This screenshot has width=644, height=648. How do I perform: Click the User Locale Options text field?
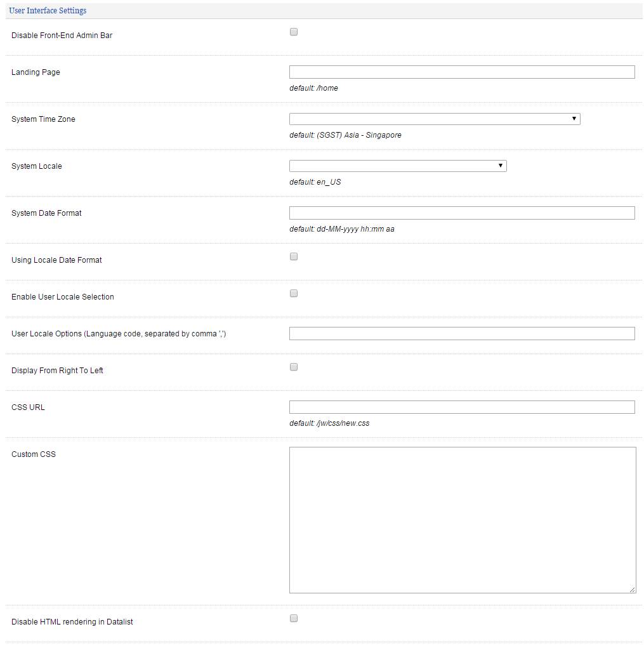(462, 334)
